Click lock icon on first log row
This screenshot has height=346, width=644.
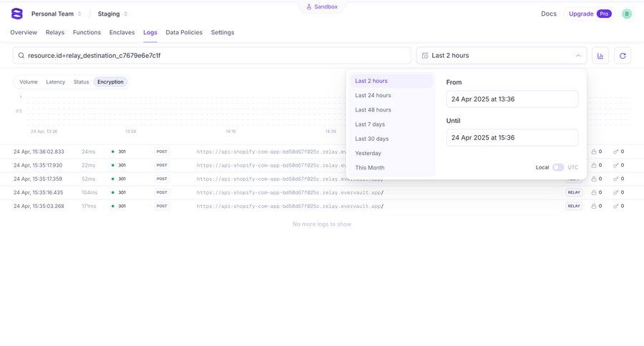click(593, 152)
